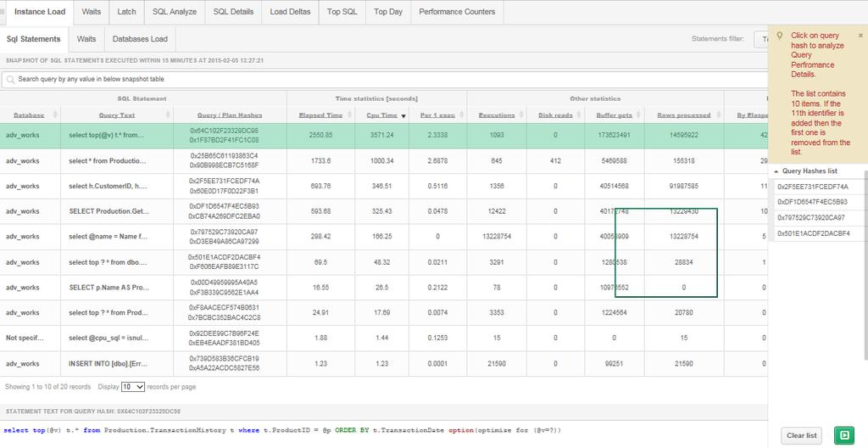Sort by Query Text column
Image resolution: width=868 pixels, height=448 pixels.
click(117, 115)
